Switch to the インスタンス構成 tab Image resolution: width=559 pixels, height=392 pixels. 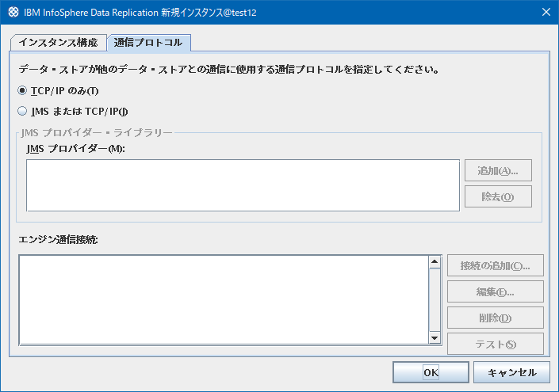59,43
